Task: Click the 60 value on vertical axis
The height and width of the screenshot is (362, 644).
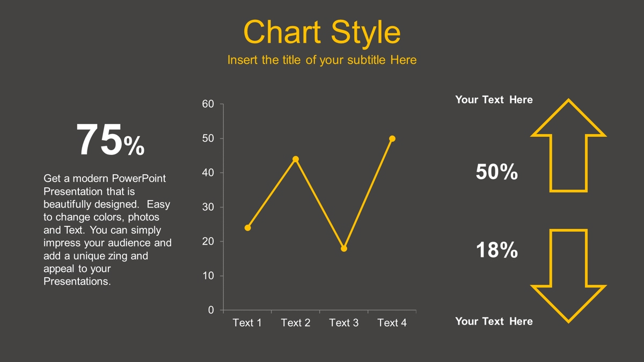Action: coord(208,104)
